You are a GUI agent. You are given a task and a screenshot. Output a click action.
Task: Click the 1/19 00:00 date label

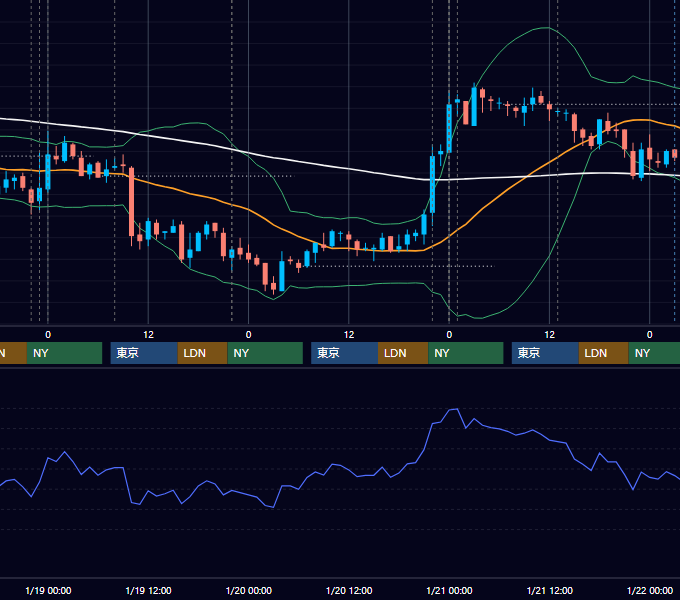(x=48, y=590)
